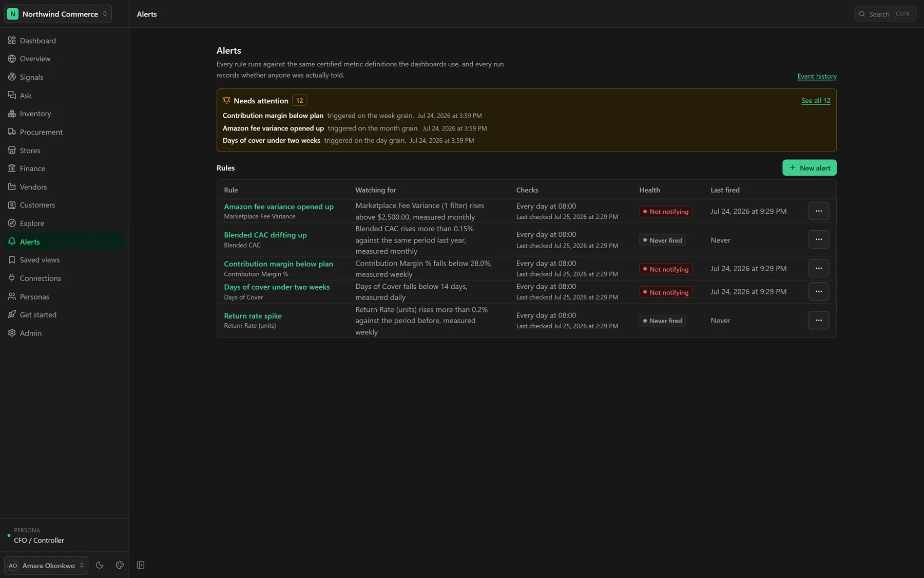Click the Finance bank icon
924x578 pixels.
12,168
